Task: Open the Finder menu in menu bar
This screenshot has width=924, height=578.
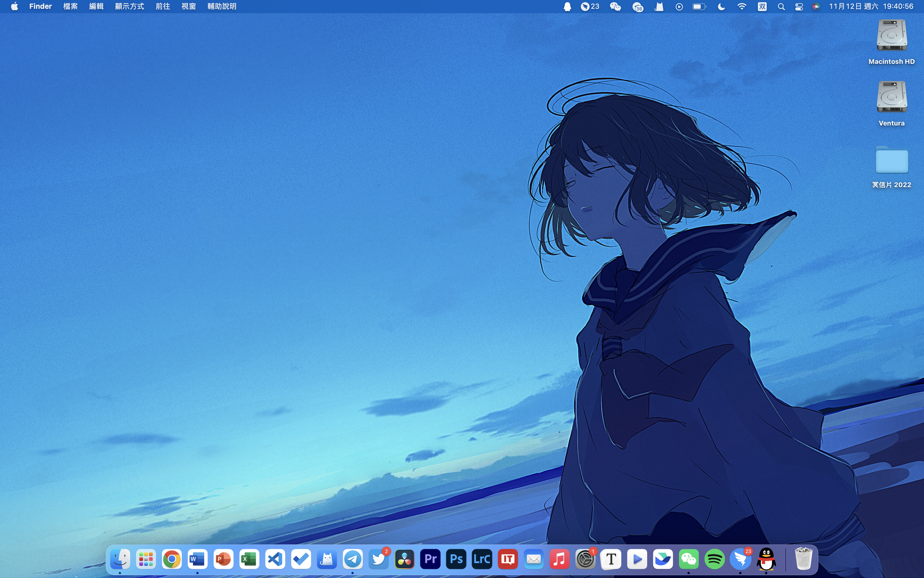Action: point(40,6)
